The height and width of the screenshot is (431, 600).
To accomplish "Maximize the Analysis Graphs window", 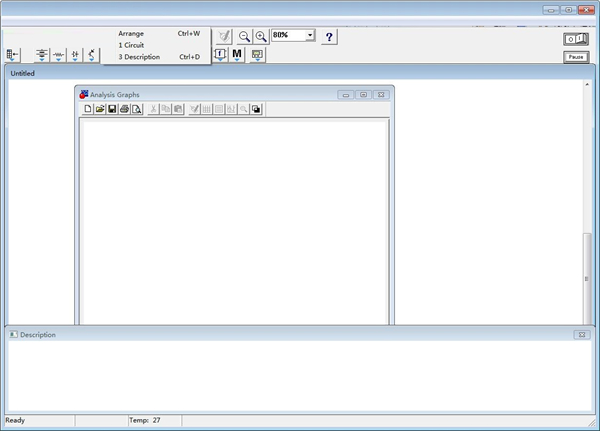I will [364, 95].
